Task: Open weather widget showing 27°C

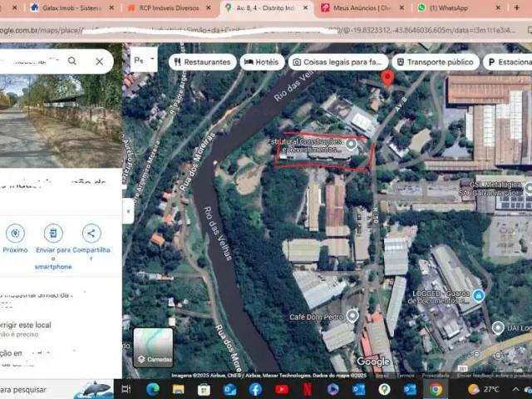Action: (x=483, y=390)
